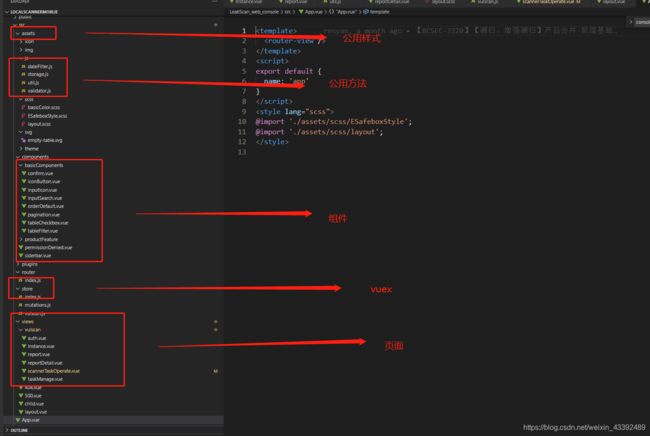Collapse the views folder
Screen dimensions: 650x436
click(x=17, y=322)
